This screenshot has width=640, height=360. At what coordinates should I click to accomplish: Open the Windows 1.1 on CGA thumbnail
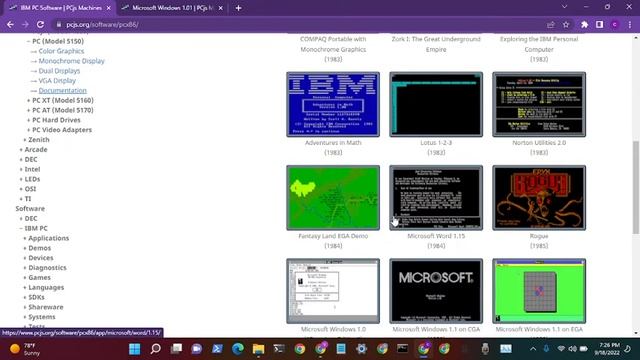pyautogui.click(x=436, y=291)
